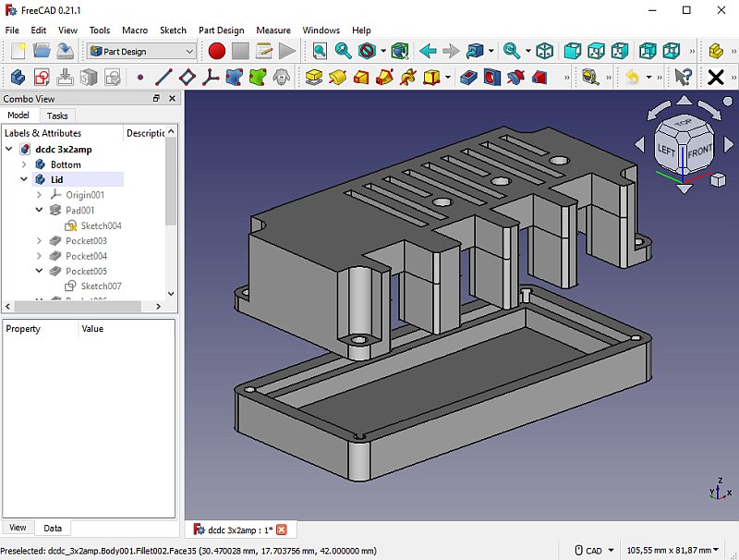Image resolution: width=739 pixels, height=560 pixels.
Task: Create a datum point
Action: coord(140,77)
